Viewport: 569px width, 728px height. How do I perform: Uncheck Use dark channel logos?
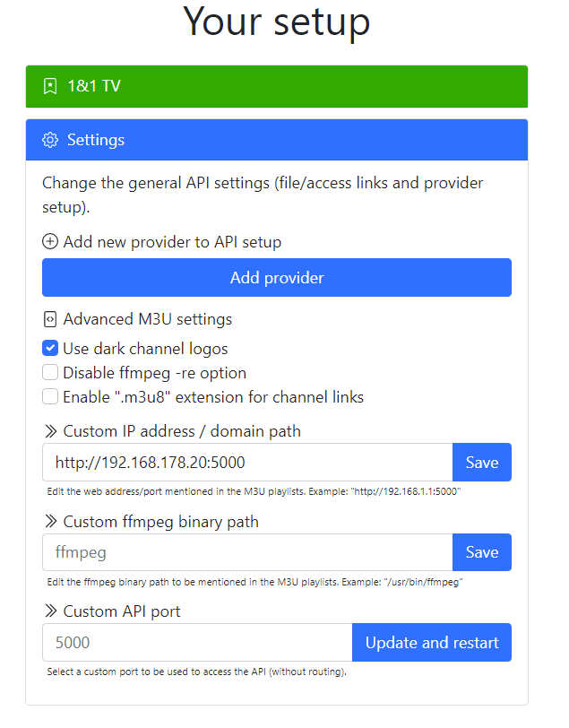point(50,348)
